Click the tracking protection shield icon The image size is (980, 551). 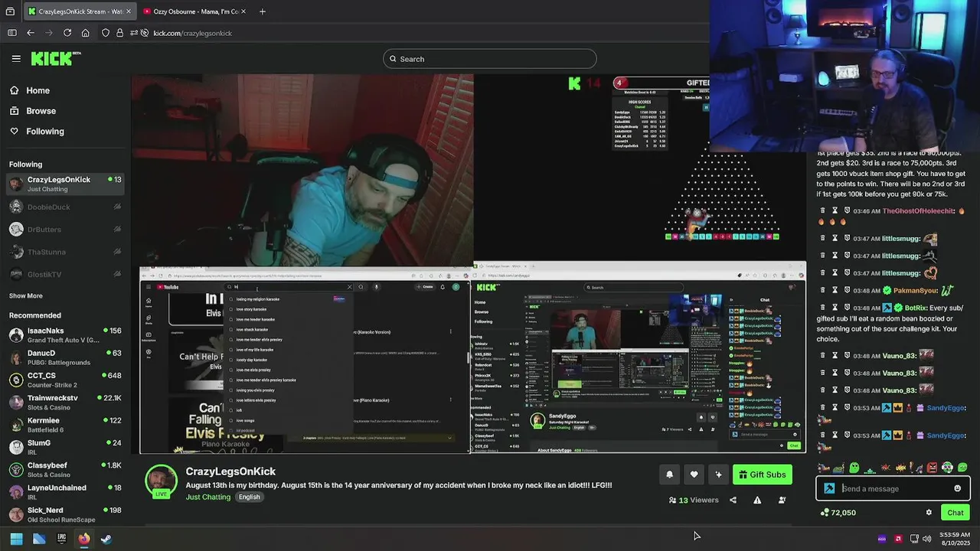pos(106,33)
